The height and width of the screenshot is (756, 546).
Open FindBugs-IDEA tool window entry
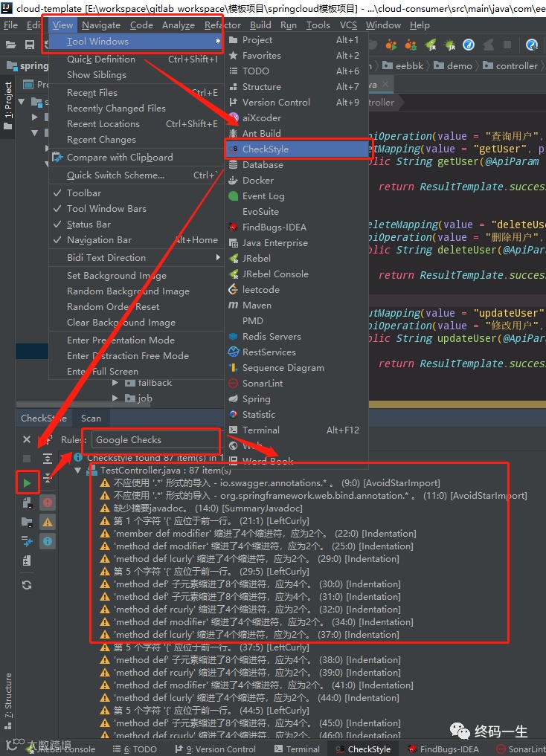(296, 227)
